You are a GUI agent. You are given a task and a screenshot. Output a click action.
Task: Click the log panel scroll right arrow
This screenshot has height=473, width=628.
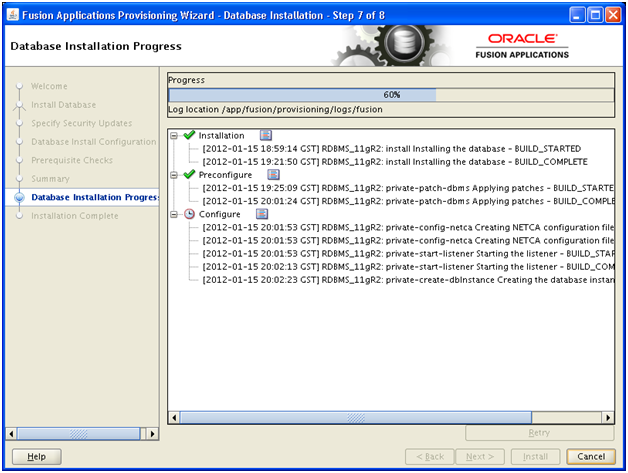[x=608, y=418]
